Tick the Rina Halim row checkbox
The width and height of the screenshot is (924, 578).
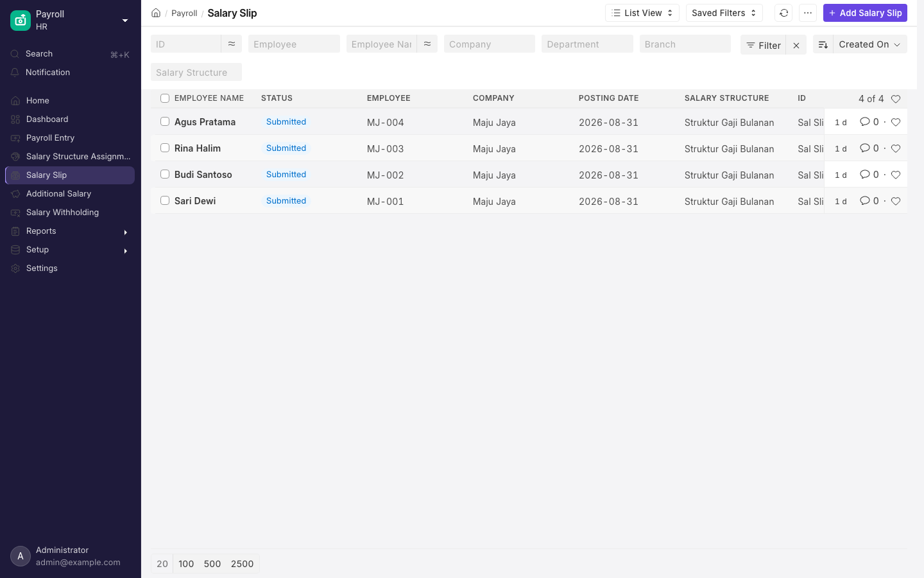(x=165, y=148)
